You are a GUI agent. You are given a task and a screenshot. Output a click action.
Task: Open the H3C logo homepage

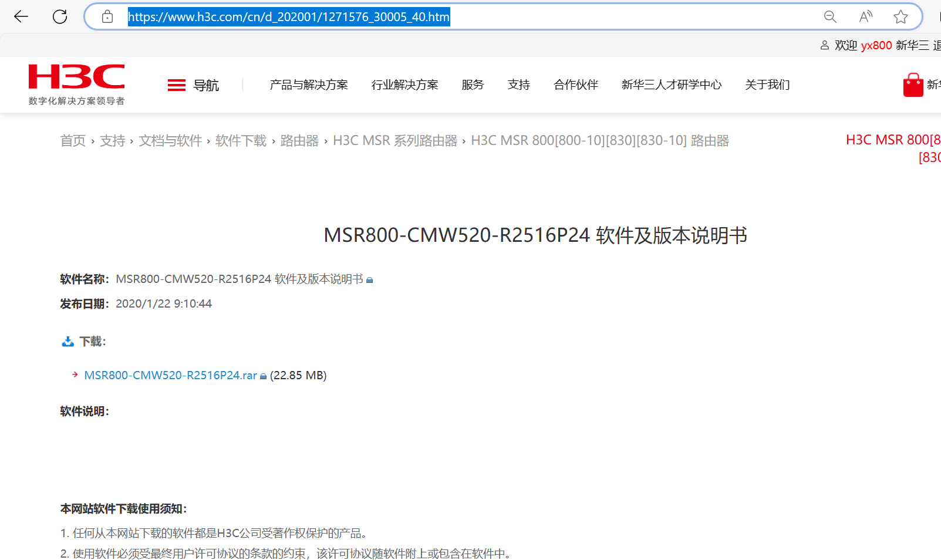click(x=77, y=77)
